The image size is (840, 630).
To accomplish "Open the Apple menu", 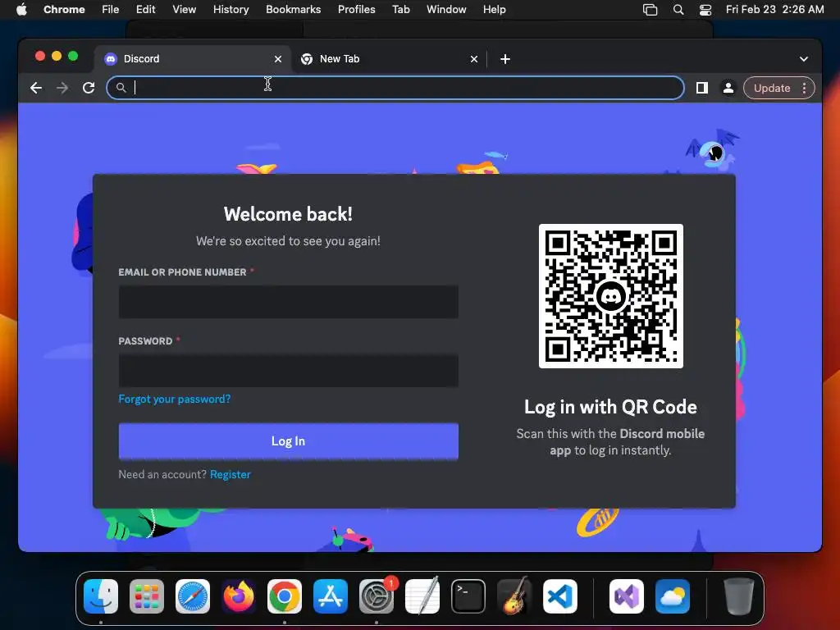I will (21, 10).
